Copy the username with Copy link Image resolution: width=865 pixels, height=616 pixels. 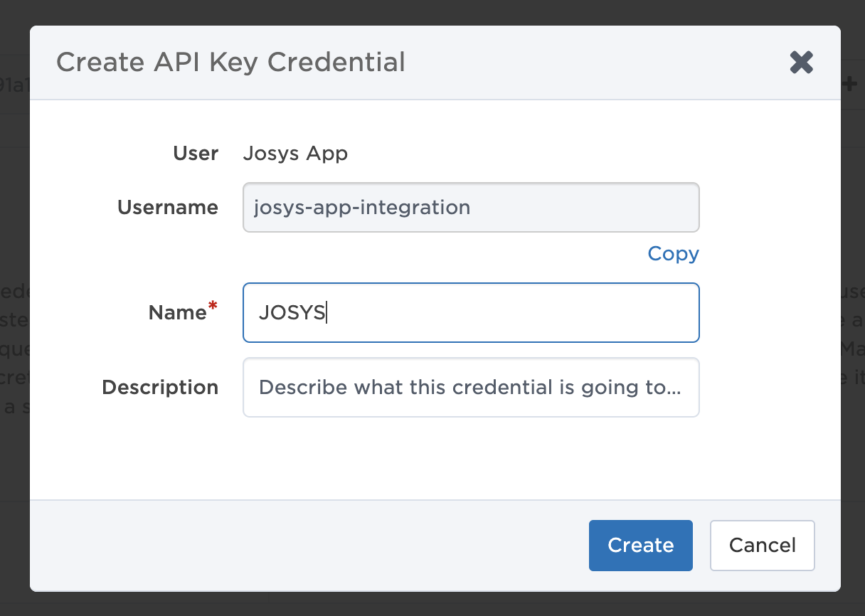(x=673, y=254)
